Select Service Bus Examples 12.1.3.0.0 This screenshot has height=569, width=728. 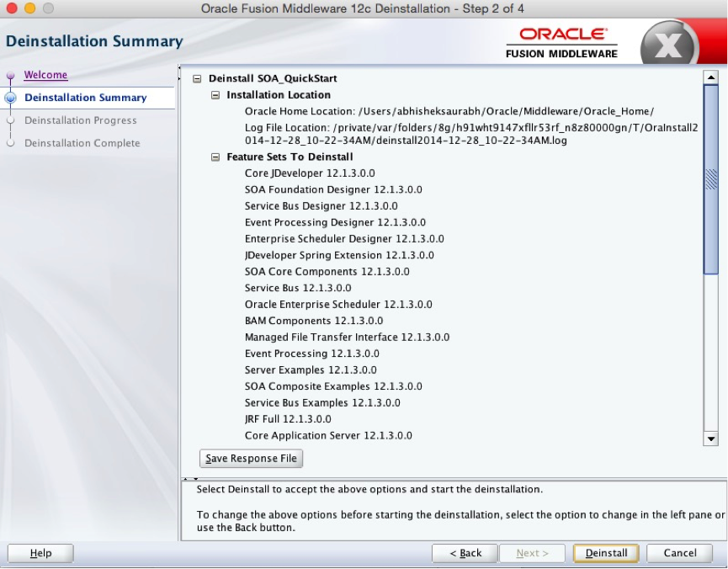[322, 402]
